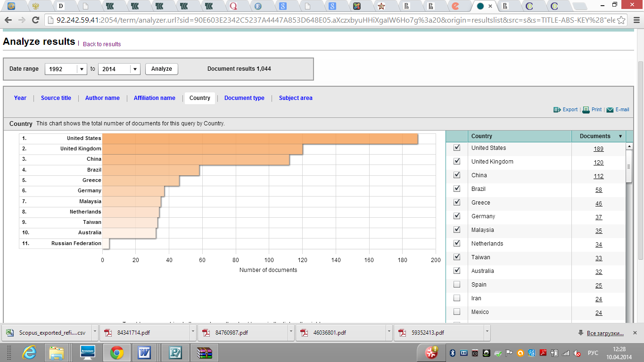Open Internet Explorer from taskbar
The width and height of the screenshot is (644, 362).
pyautogui.click(x=29, y=352)
